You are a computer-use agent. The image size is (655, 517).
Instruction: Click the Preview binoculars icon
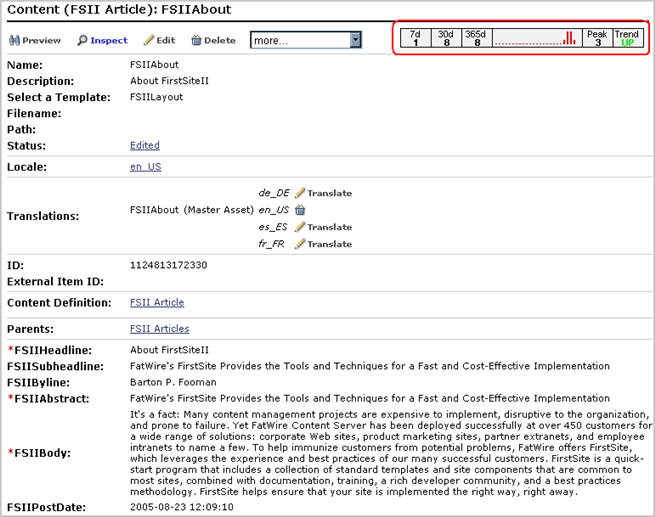14,41
